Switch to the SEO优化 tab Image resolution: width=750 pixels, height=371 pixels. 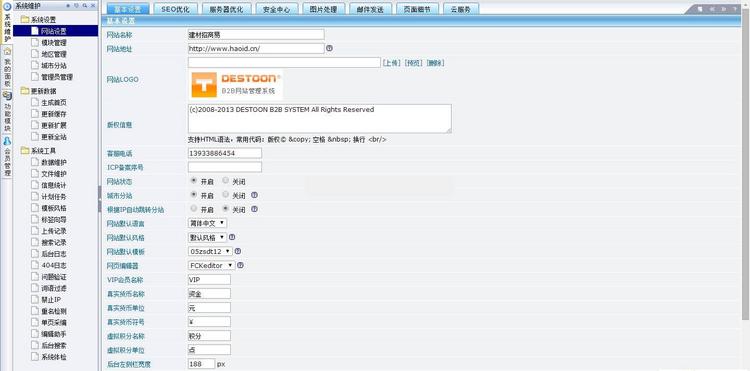pyautogui.click(x=176, y=9)
